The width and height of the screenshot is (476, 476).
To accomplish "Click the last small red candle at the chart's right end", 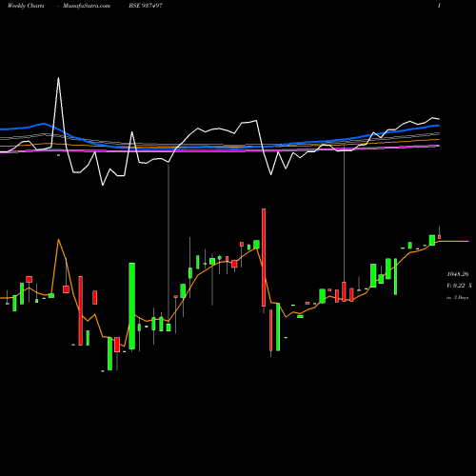I will point(439,237).
